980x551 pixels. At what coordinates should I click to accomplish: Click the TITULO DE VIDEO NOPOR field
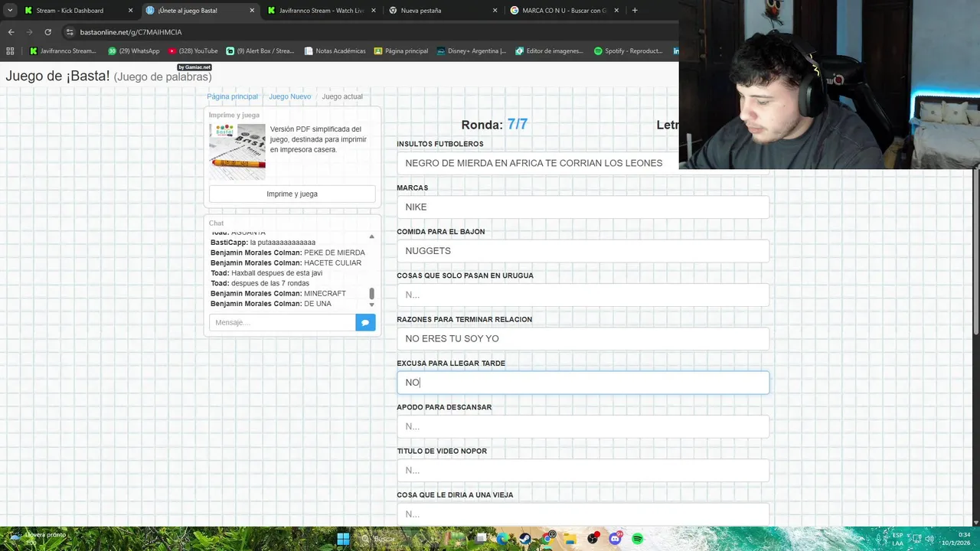(x=583, y=470)
